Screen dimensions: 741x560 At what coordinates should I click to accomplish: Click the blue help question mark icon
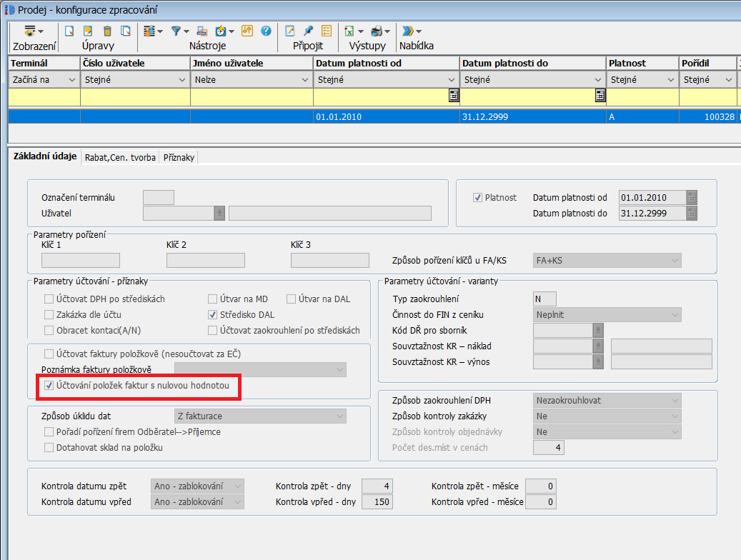click(x=266, y=31)
